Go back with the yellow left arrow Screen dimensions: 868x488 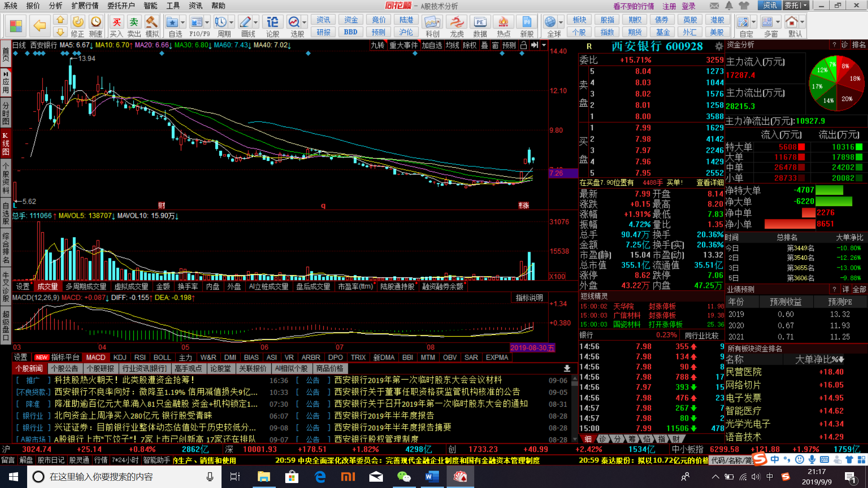40,26
